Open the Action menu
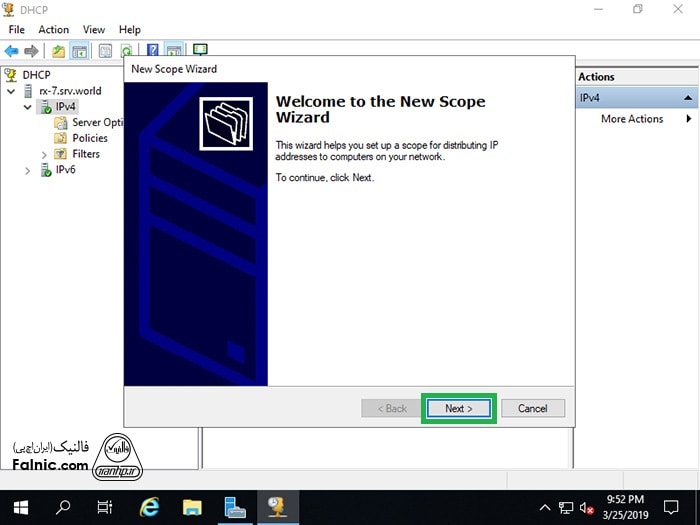 pyautogui.click(x=53, y=30)
